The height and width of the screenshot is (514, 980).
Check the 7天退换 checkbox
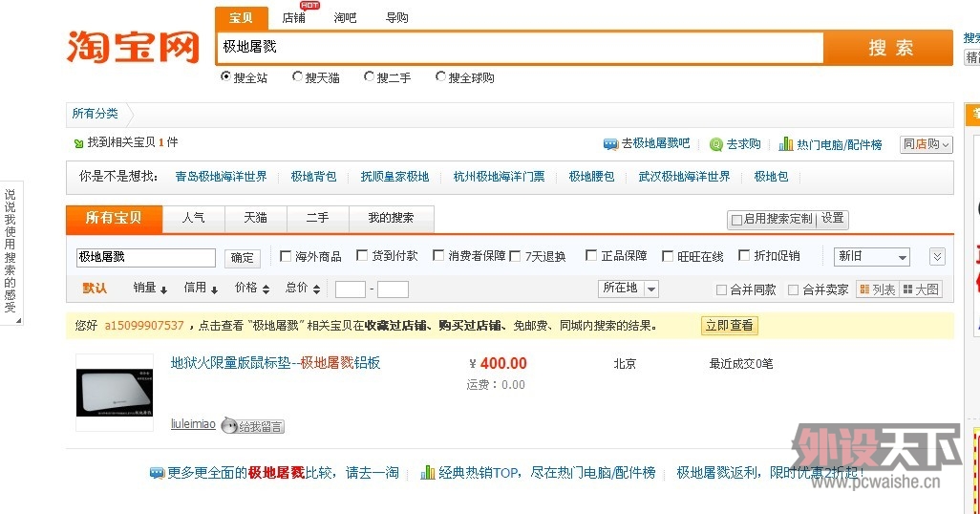coord(515,256)
